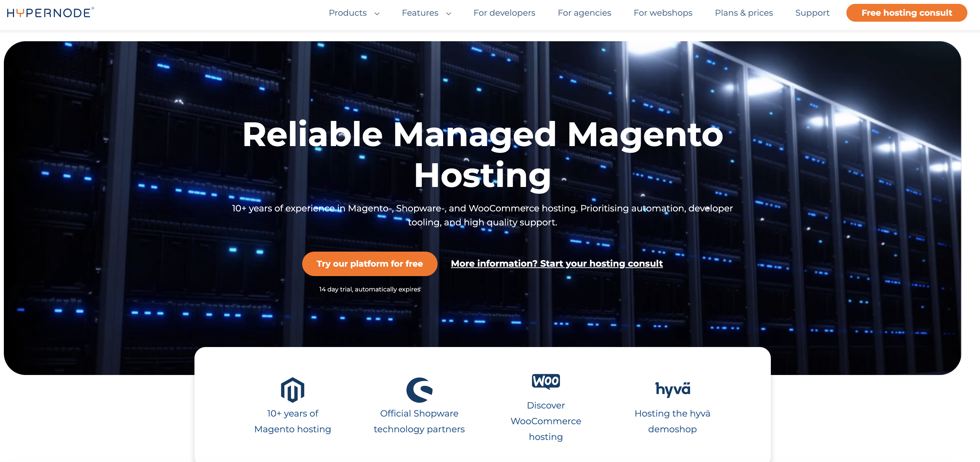Viewport: 980px width, 462px height.
Task: Open For webshops page
Action: point(663,13)
